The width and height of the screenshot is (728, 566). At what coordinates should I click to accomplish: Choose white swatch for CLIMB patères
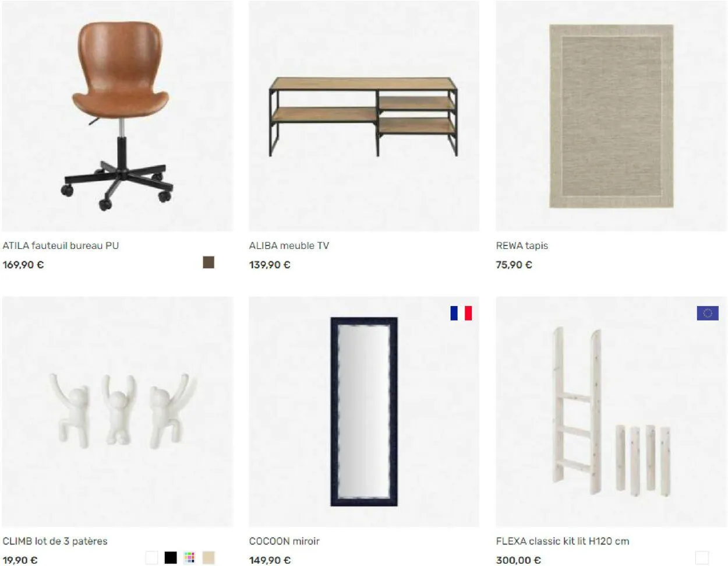[x=151, y=558]
